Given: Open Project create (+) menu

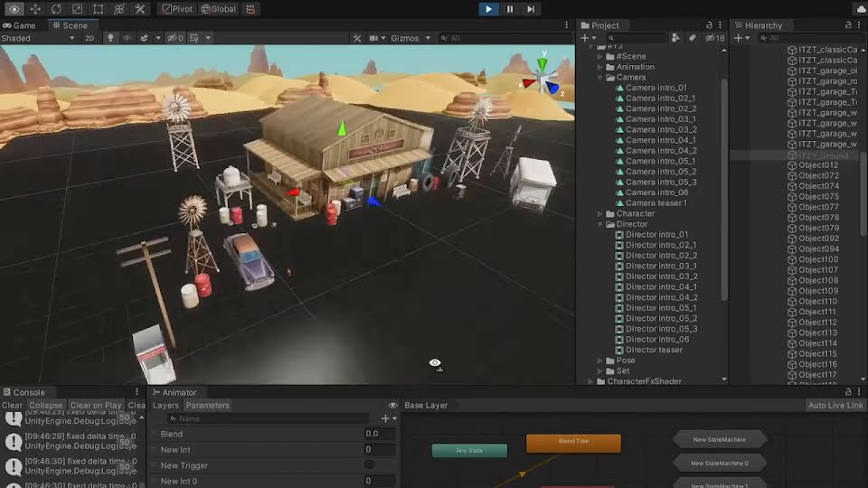Looking at the screenshot, I should [x=589, y=38].
